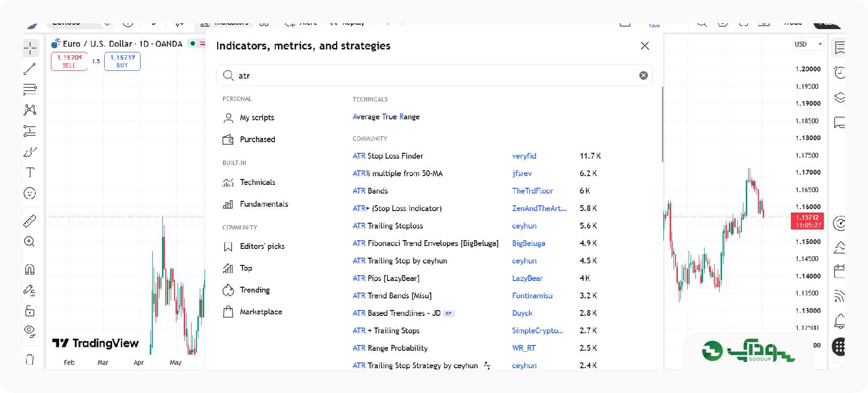
Task: Open the forecasting and measurement tools
Action: point(30,131)
